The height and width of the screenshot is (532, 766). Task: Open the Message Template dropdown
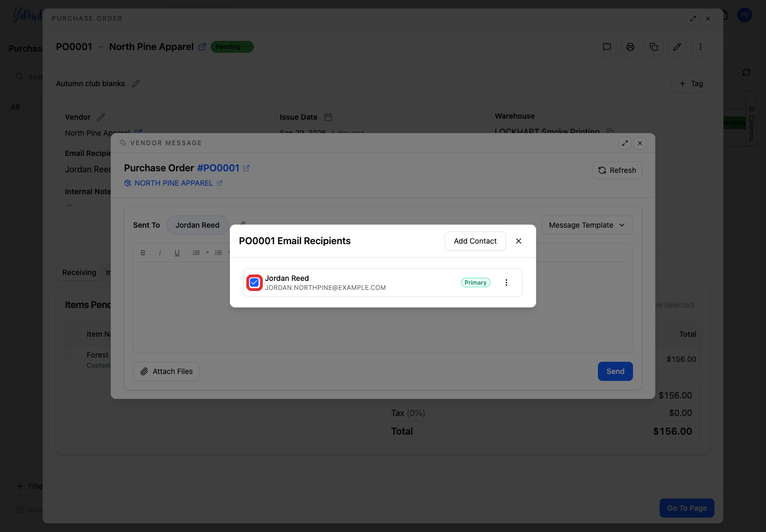pyautogui.click(x=587, y=225)
